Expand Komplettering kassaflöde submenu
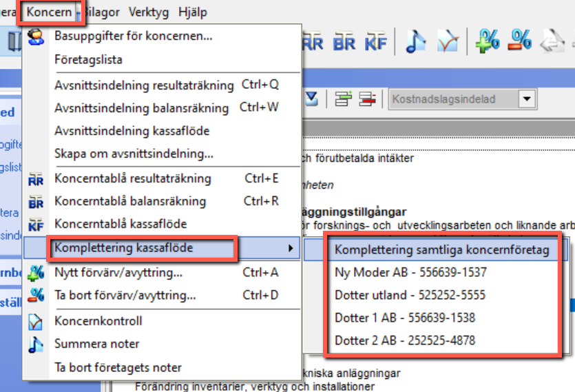 [161, 248]
